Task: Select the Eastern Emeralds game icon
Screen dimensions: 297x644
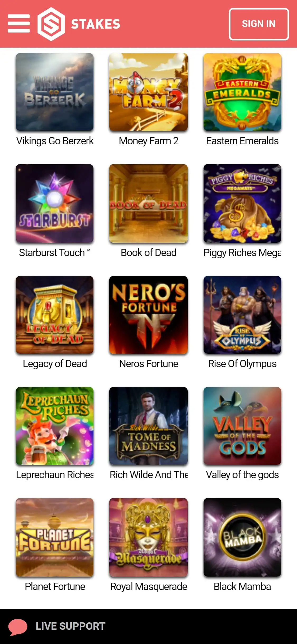Action: pyautogui.click(x=242, y=92)
